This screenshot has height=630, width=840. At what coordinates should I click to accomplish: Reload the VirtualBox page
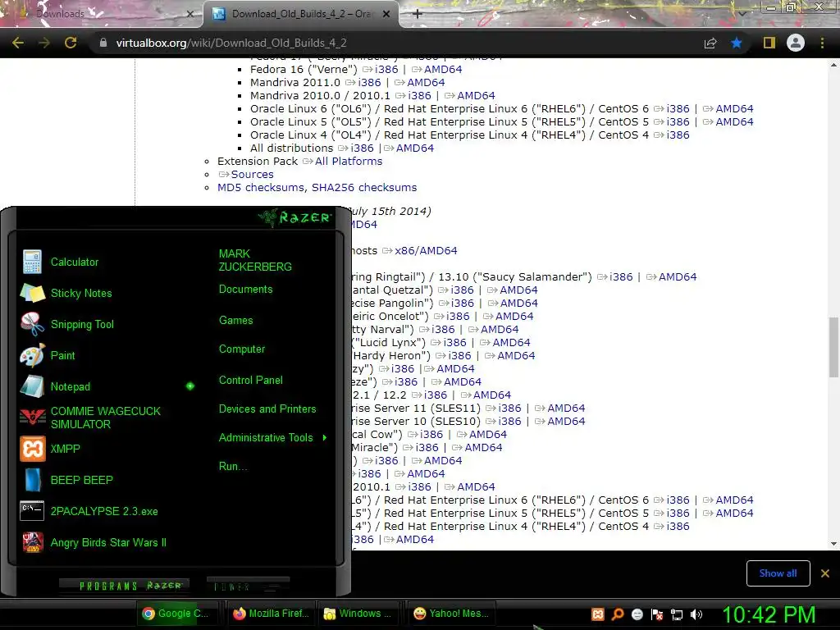pyautogui.click(x=71, y=43)
